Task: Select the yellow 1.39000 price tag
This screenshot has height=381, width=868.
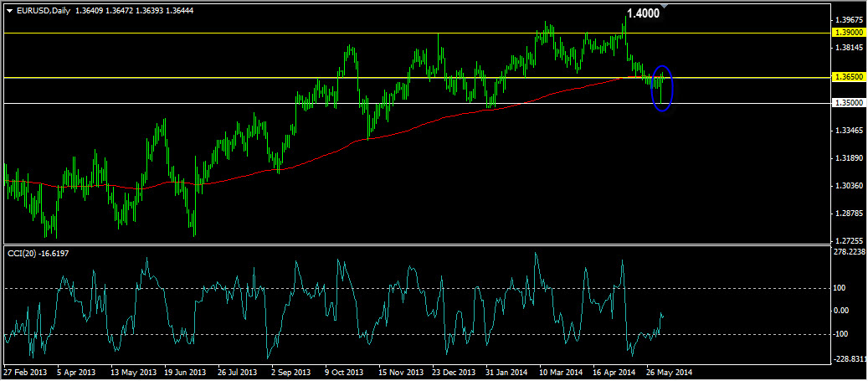Action: [x=850, y=33]
